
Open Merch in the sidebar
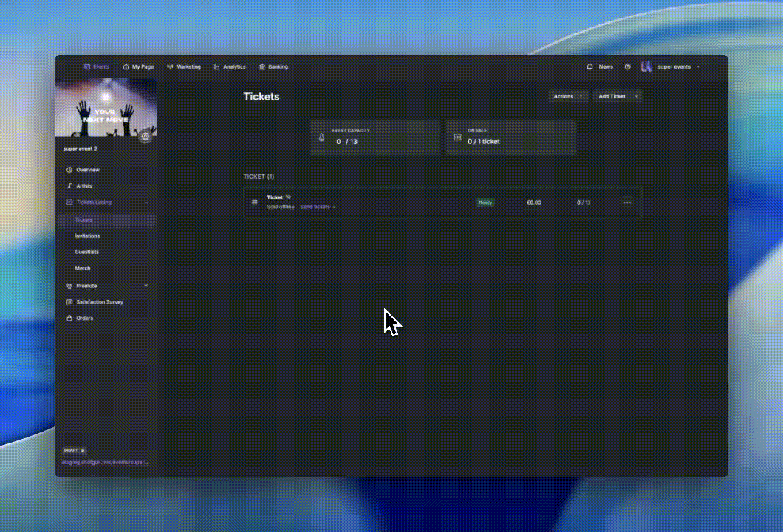pyautogui.click(x=83, y=268)
